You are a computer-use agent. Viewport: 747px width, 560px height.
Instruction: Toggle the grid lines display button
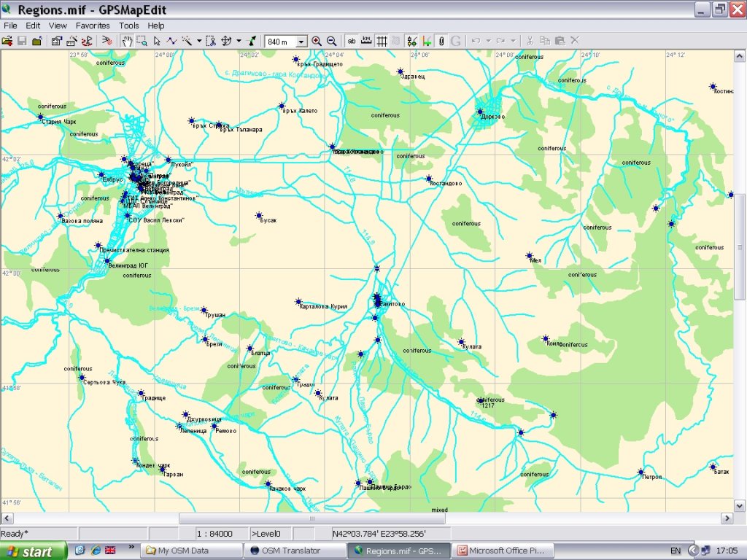tap(382, 41)
